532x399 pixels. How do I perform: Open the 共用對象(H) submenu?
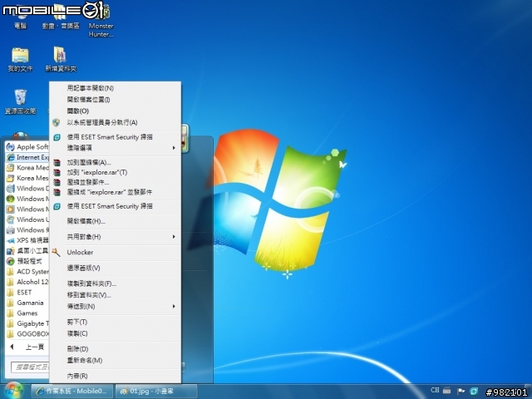(x=116, y=237)
